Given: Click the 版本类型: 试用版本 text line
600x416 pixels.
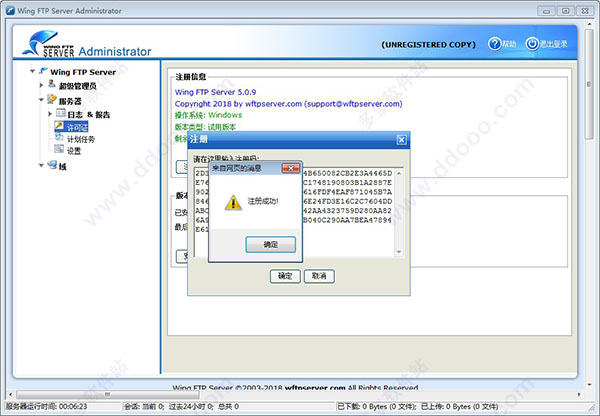Looking at the screenshot, I should (205, 127).
